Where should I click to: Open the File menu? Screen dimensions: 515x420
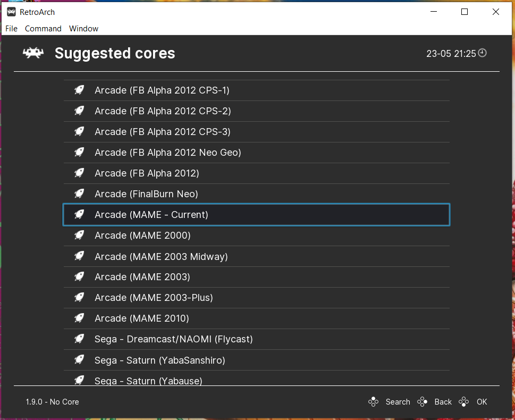pos(12,29)
